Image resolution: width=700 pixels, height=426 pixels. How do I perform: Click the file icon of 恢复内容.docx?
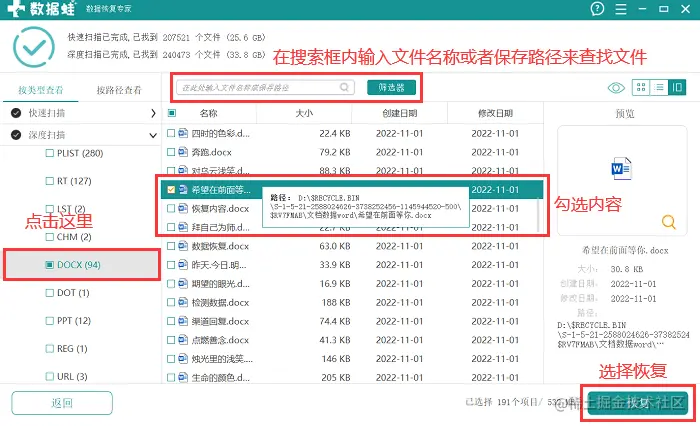click(x=183, y=208)
